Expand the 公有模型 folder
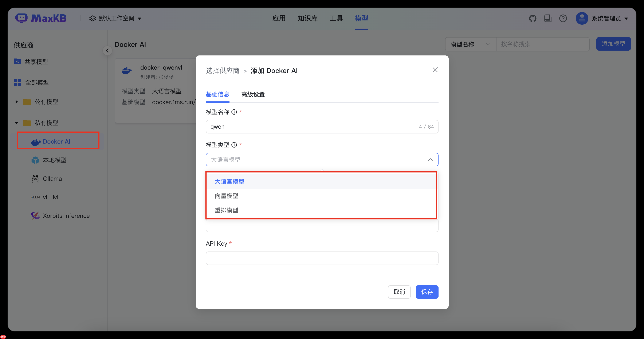The width and height of the screenshot is (644, 339). (16, 102)
